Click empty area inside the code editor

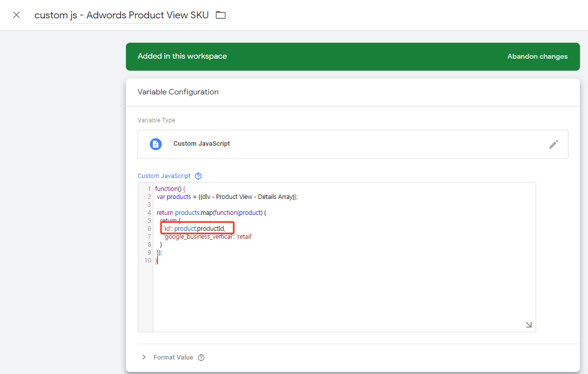pyautogui.click(x=344, y=296)
